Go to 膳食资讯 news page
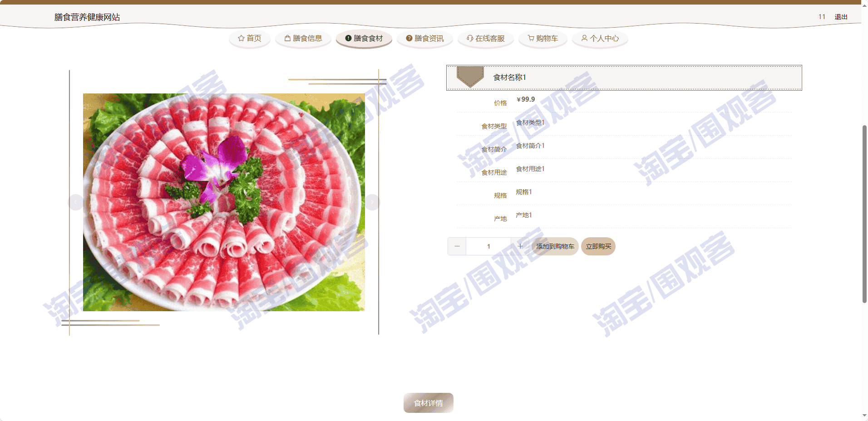 coord(425,39)
